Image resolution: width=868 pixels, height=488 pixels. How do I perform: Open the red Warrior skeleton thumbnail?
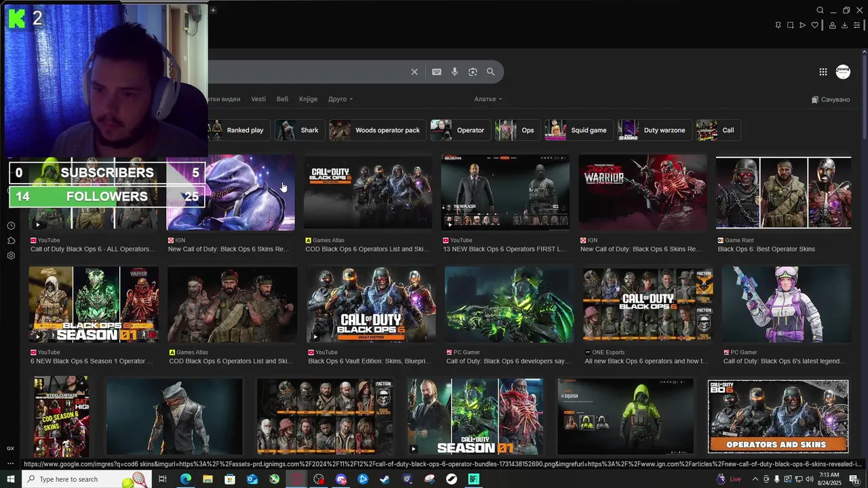(642, 192)
